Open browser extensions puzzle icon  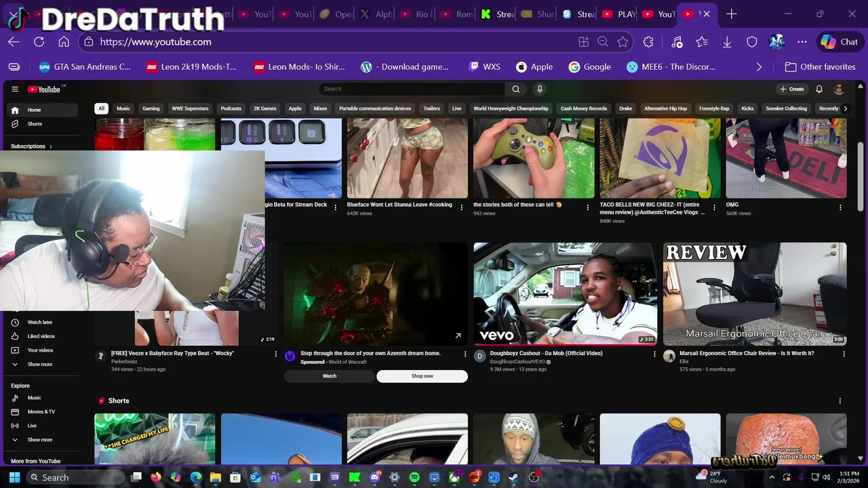point(648,42)
